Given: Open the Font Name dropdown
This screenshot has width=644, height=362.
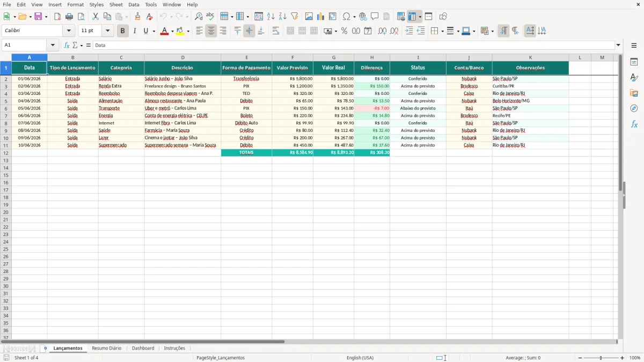Looking at the screenshot, I should (x=69, y=31).
